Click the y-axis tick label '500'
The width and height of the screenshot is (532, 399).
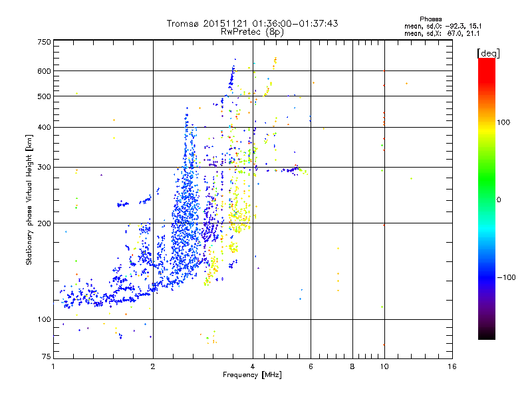[x=45, y=96]
